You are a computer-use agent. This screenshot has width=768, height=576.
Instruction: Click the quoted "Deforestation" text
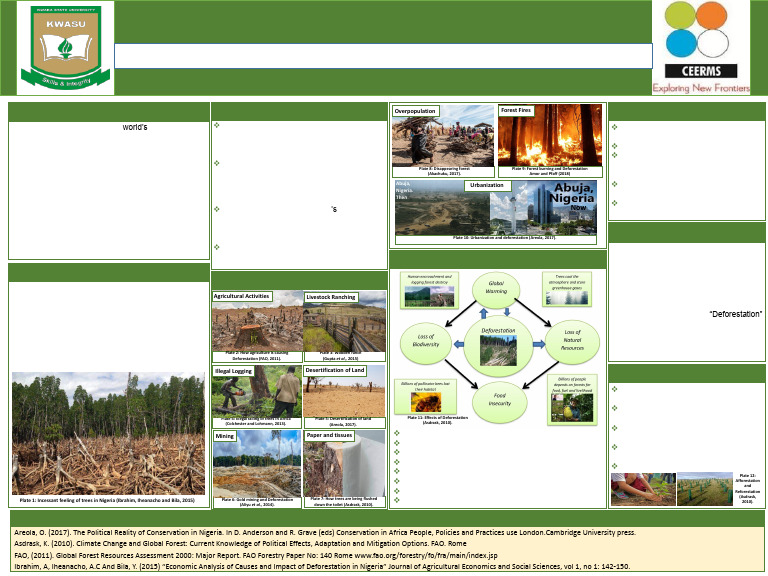click(x=736, y=314)
